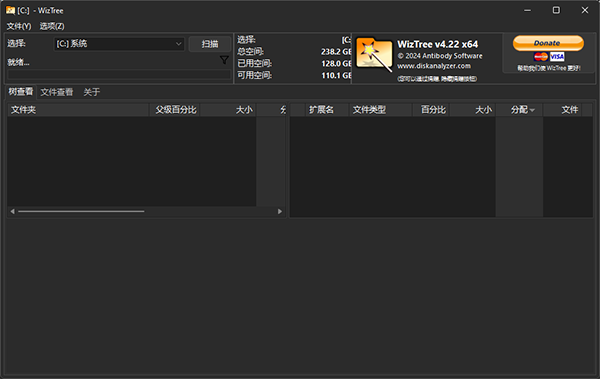Maximize the WizTree window
The height and width of the screenshot is (379, 600).
point(556,10)
